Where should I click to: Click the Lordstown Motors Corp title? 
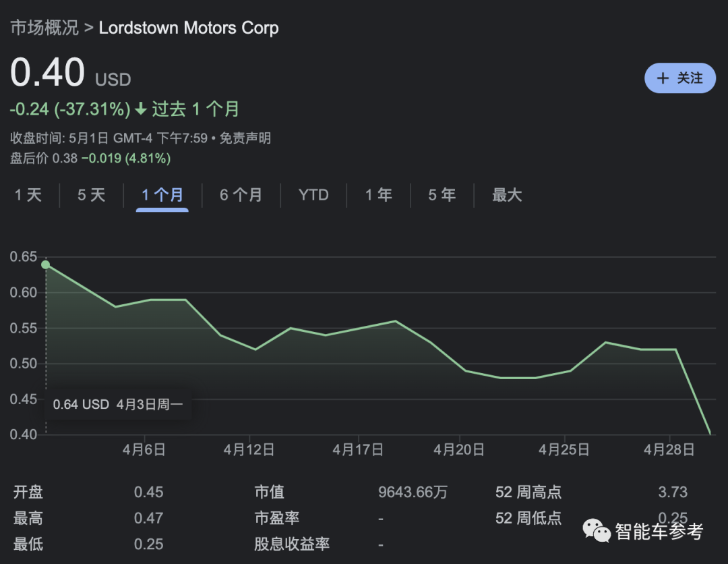(x=189, y=28)
